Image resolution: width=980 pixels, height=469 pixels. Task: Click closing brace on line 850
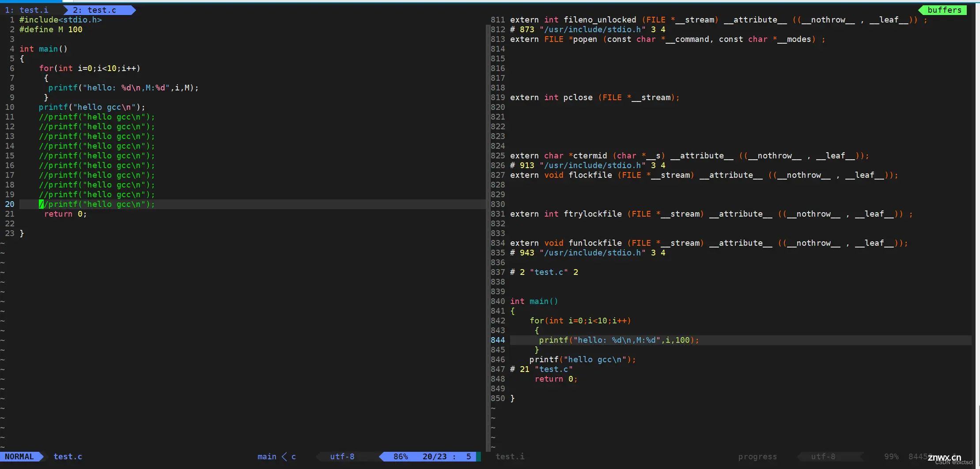[512, 398]
